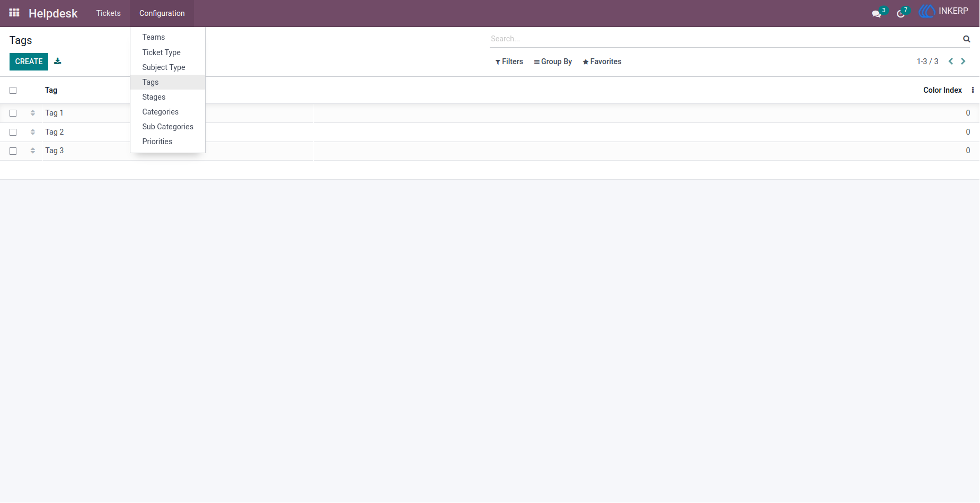Screen dimensions: 980x503
Task: Go to previous page arrow
Action: (x=951, y=61)
